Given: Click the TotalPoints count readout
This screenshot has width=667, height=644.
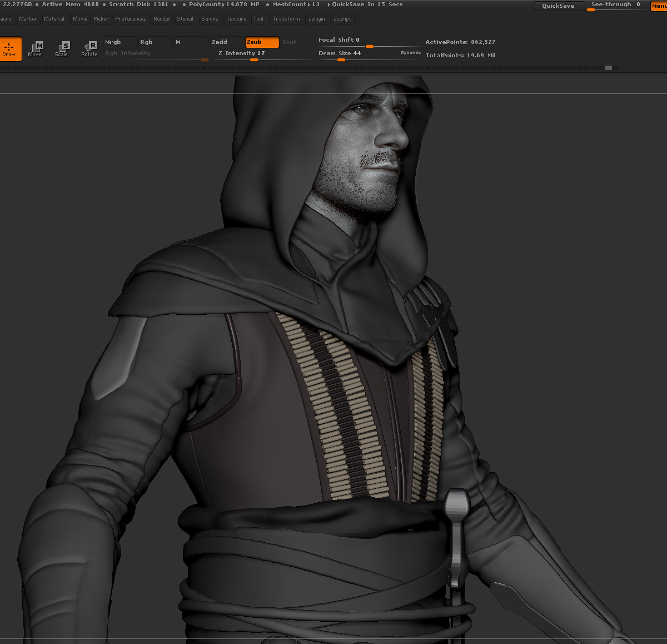Looking at the screenshot, I should coord(460,56).
